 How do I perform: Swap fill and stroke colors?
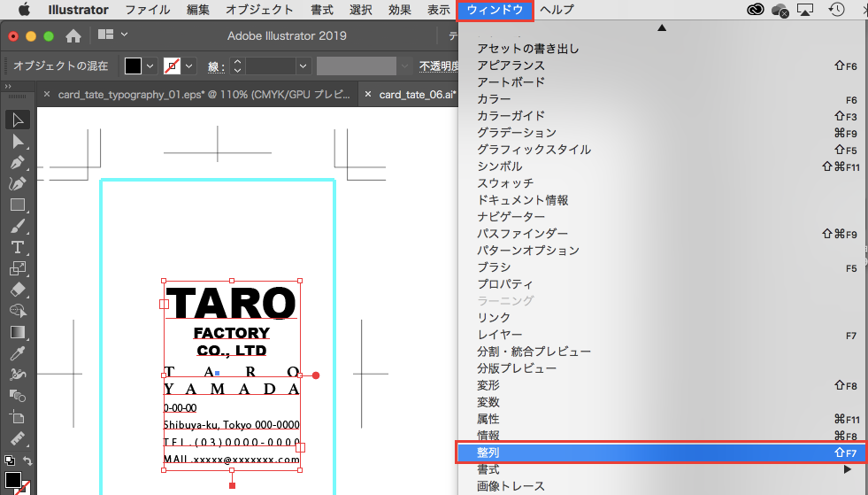27,461
